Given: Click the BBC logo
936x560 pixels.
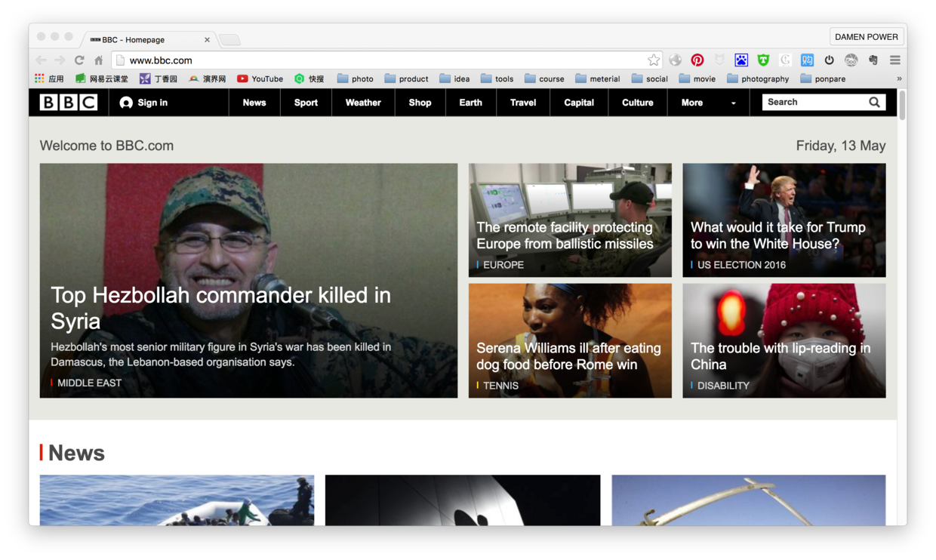Looking at the screenshot, I should 69,103.
